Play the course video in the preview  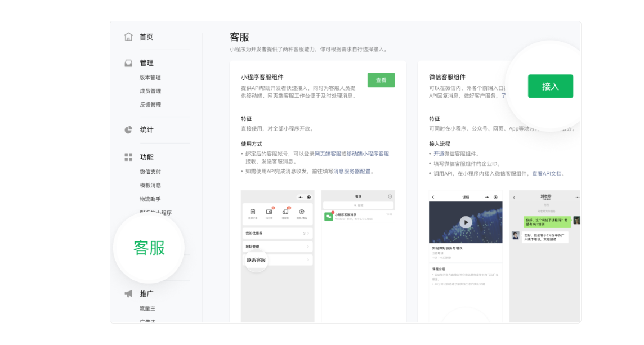466,222
